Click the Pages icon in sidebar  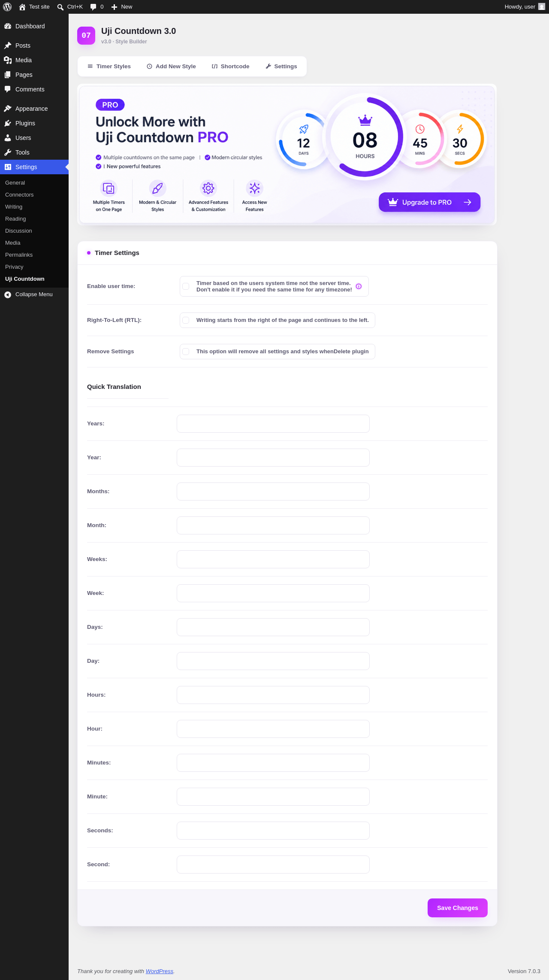tap(8, 75)
